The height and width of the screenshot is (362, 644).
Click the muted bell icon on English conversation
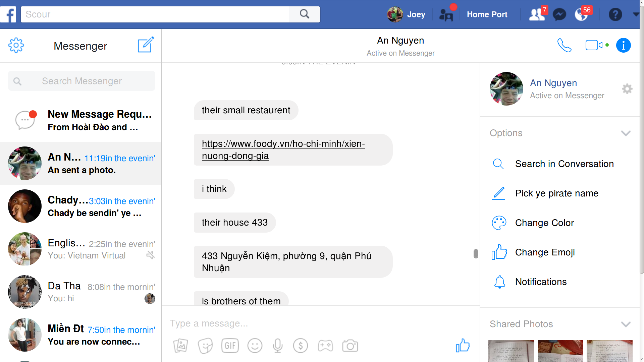(151, 255)
